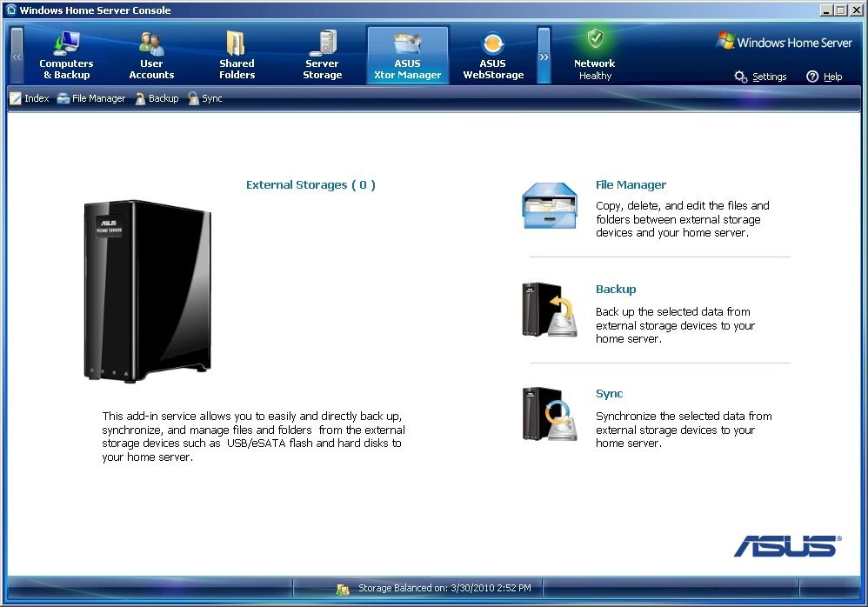Click the Server Storage tower icon
This screenshot has height=607, width=868.
click(x=324, y=43)
